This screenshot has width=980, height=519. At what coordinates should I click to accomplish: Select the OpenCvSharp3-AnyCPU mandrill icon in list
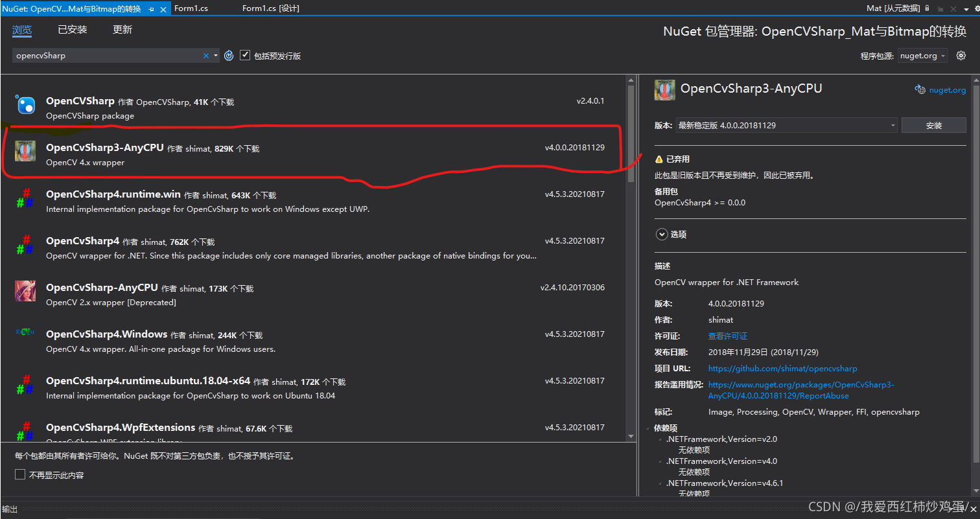pos(25,151)
